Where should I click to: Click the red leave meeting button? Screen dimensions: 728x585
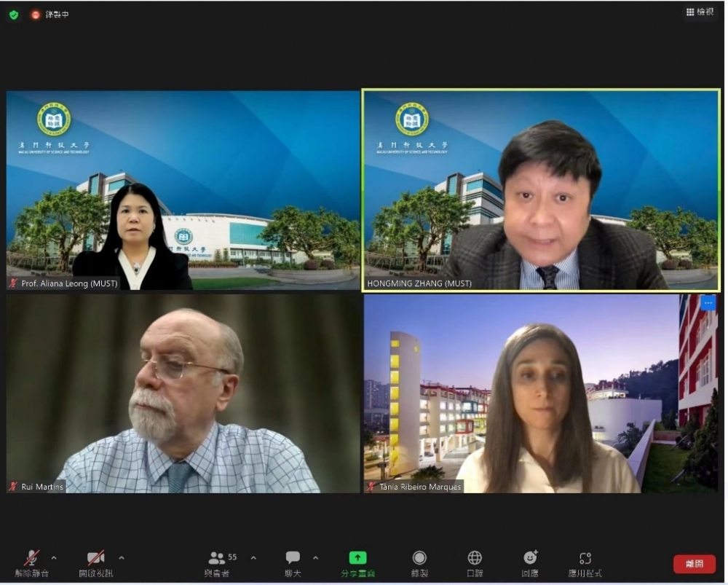point(694,564)
